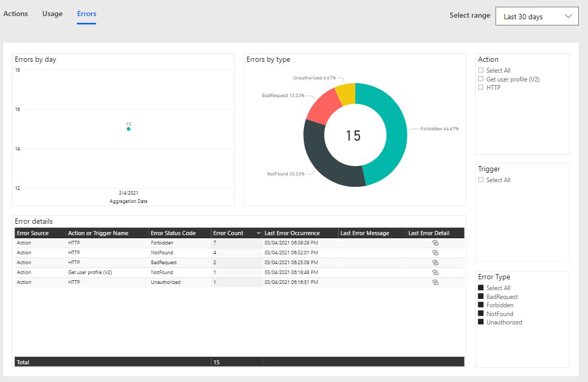Check Select All in the Action filter
The height and width of the screenshot is (382, 588).
pyautogui.click(x=480, y=70)
